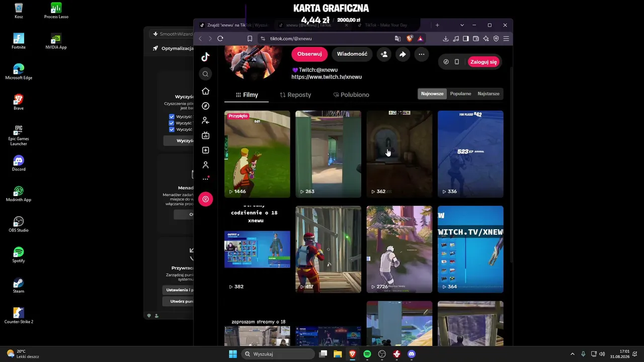
Task: Click the Windows taskbar search box
Action: coord(278,354)
